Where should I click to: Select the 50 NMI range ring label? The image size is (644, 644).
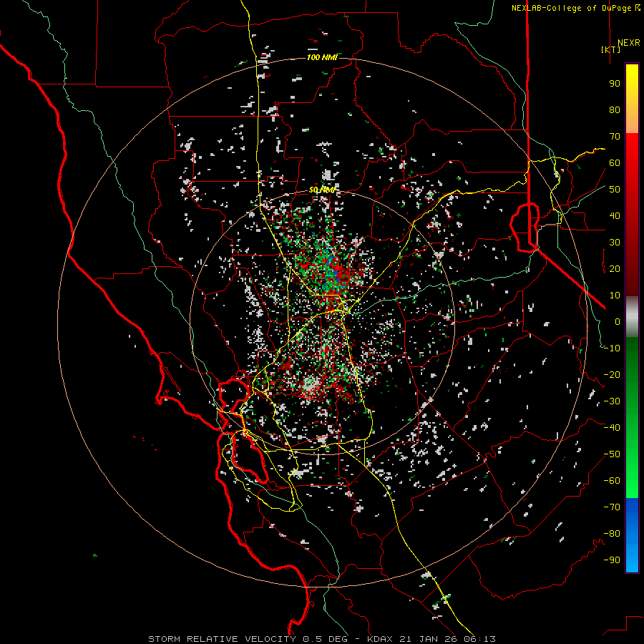tap(322, 190)
